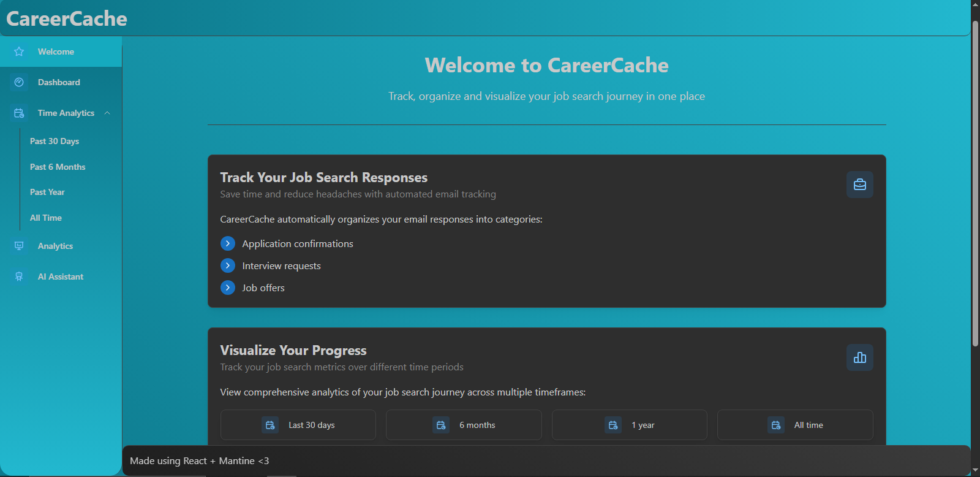Screen dimensions: 980x477
Task: Click 'Track your job search metrics' subtitle
Action: [x=342, y=367]
